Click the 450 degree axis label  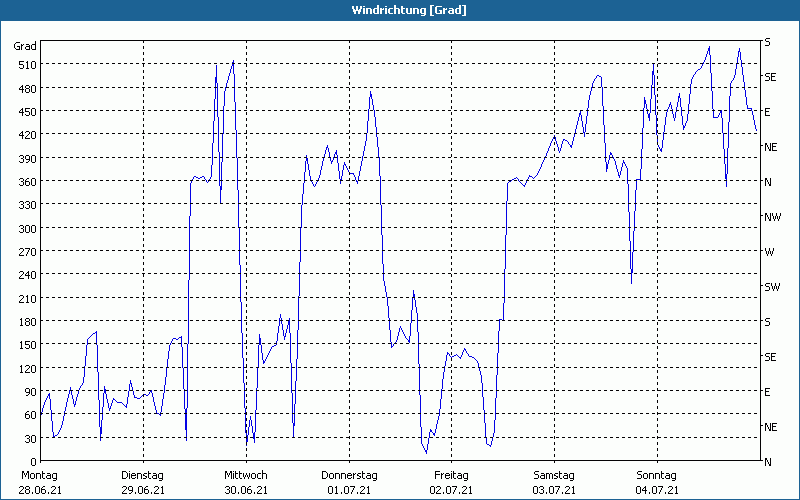[28, 112]
